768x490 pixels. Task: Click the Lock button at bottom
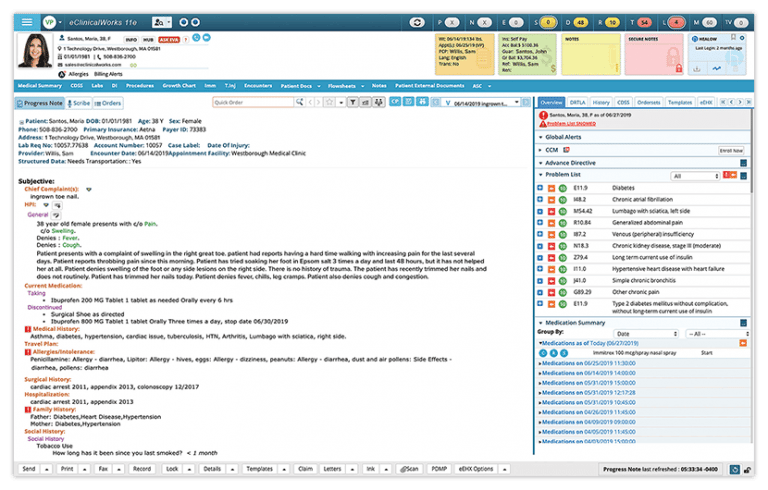172,469
